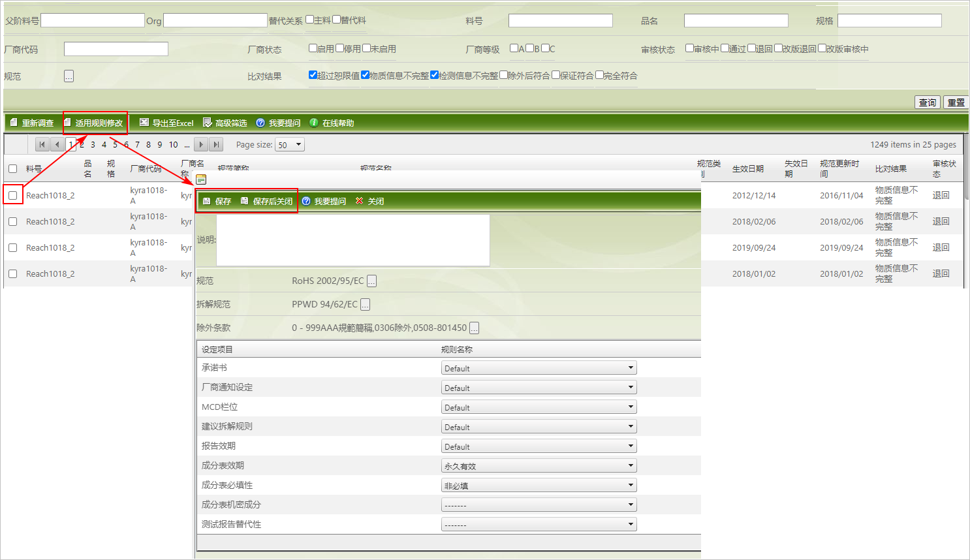Click the 2019/09/24 effective date cell
The width and height of the screenshot is (970, 560).
click(x=754, y=248)
